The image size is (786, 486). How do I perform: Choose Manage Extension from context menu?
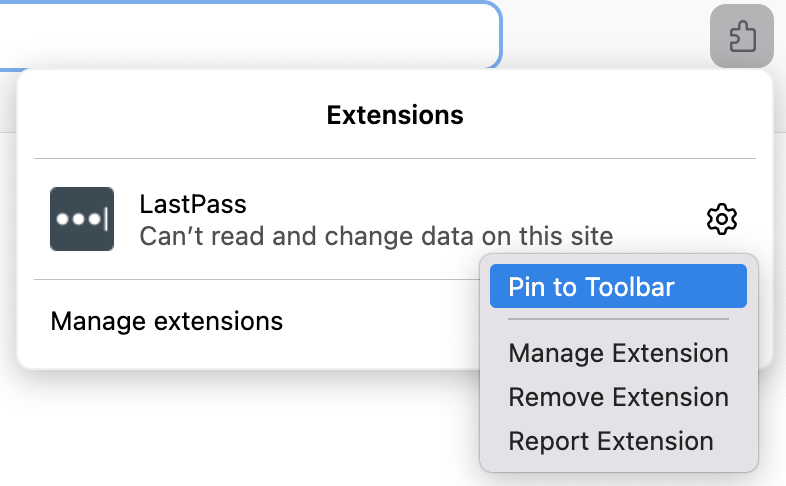coord(618,353)
